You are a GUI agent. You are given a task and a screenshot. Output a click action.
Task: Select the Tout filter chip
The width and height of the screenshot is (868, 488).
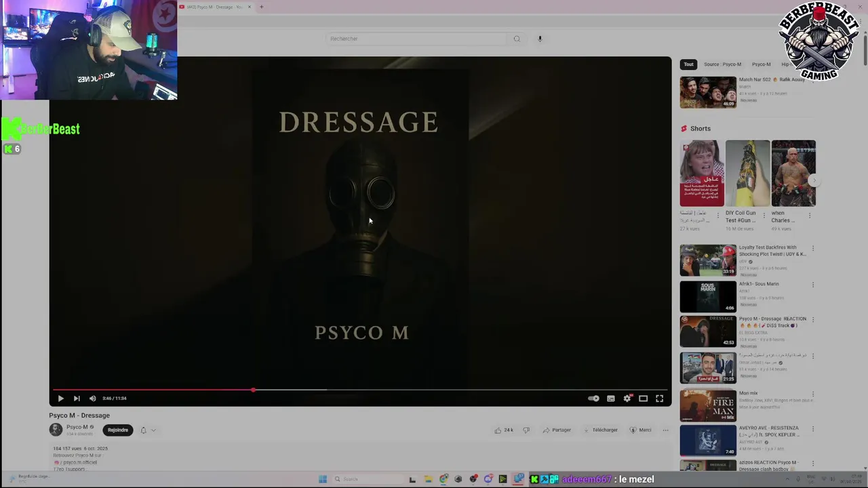[689, 64]
